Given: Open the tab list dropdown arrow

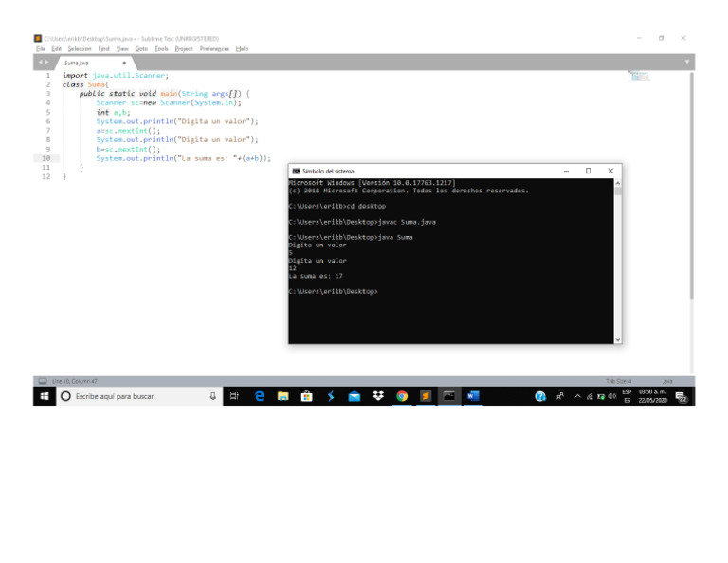Looking at the screenshot, I should click(x=687, y=62).
